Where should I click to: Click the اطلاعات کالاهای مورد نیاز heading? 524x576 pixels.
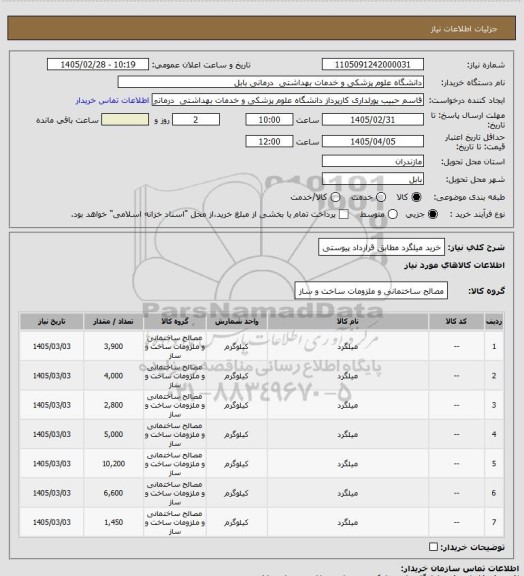454,265
